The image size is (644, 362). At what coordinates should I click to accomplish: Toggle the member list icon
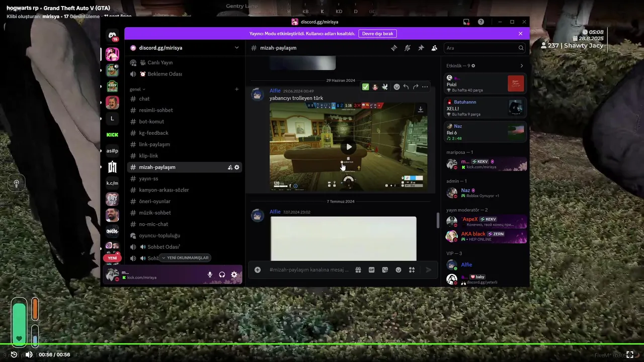[434, 48]
